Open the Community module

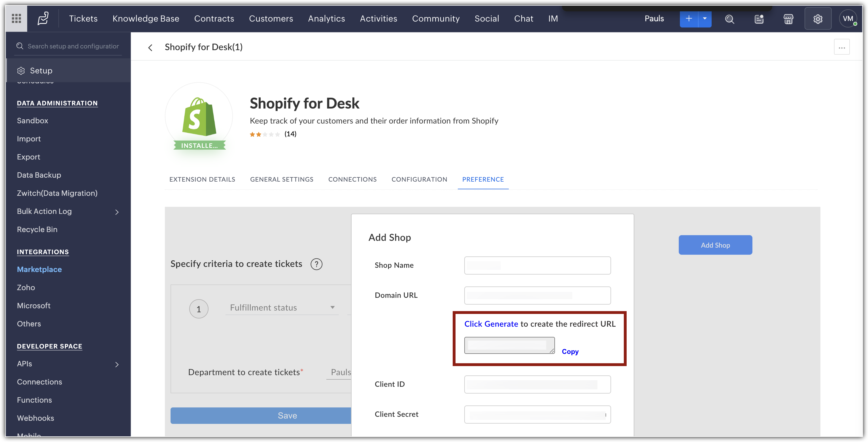(x=436, y=18)
